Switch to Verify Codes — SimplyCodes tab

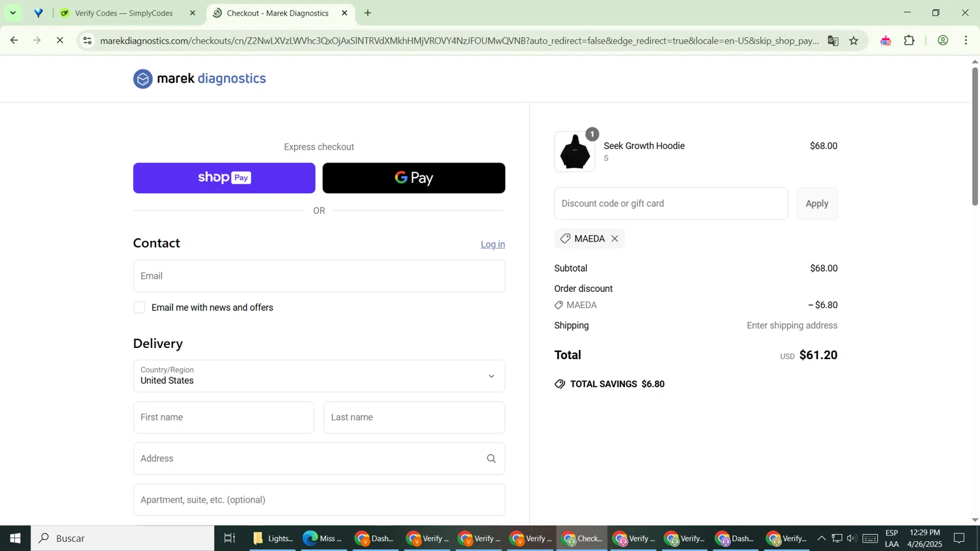124,13
